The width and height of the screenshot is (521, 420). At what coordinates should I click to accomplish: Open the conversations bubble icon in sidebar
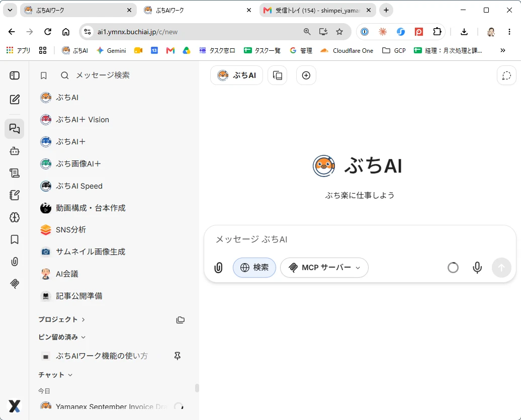(14, 129)
